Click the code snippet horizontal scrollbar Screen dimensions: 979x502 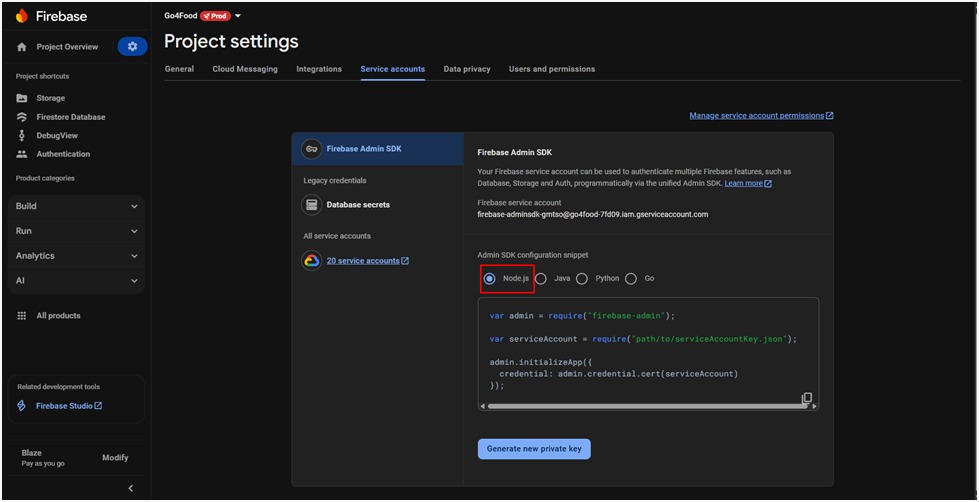[647, 406]
